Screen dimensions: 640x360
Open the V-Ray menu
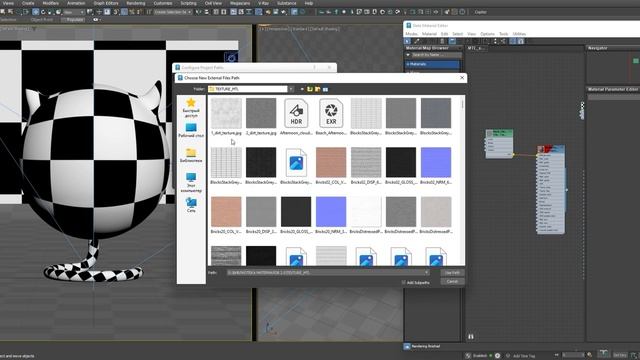pos(263,3)
